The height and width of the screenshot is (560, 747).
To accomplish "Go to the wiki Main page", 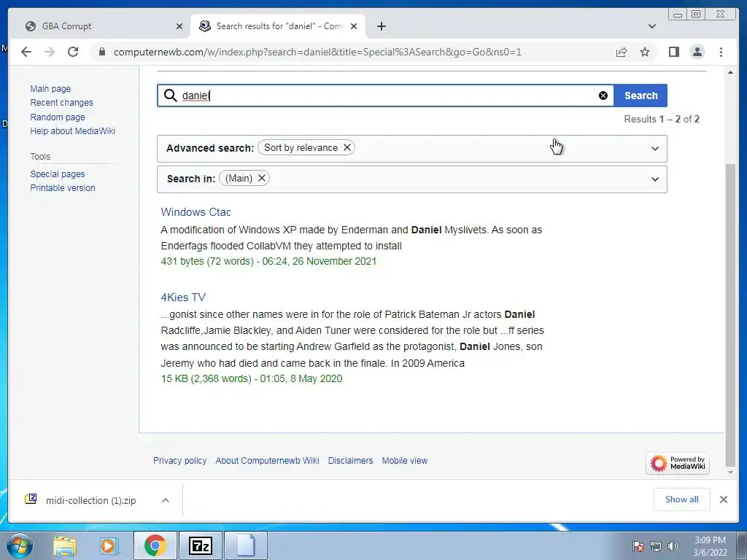I will coord(50,88).
